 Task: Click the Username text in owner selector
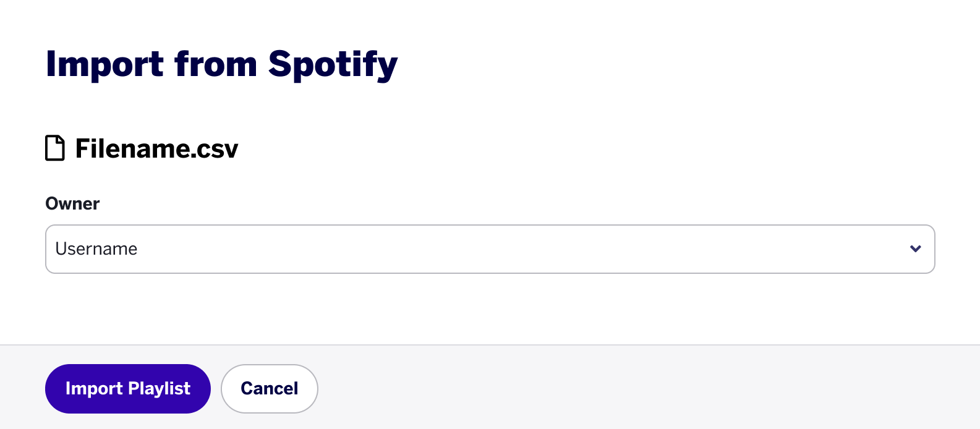(x=96, y=248)
